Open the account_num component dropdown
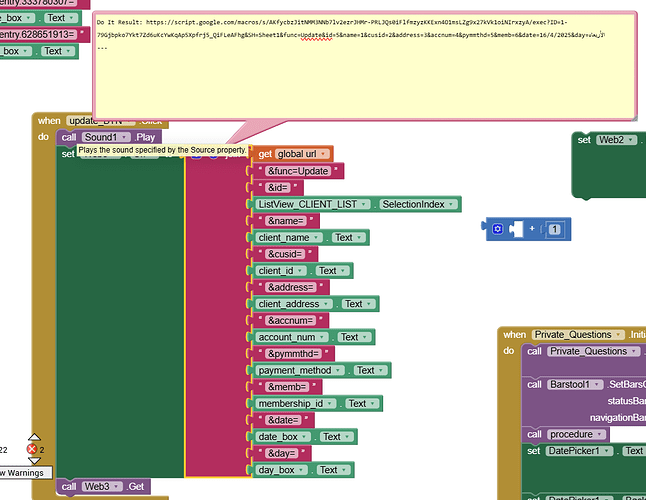The height and width of the screenshot is (500, 646). [321, 337]
